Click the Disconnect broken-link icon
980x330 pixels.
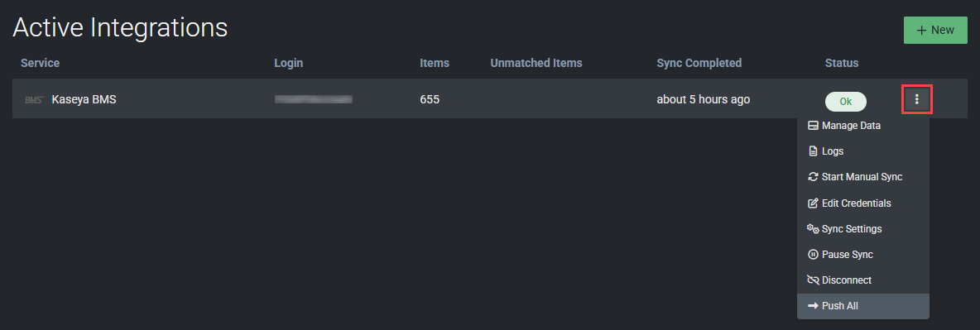coord(813,280)
